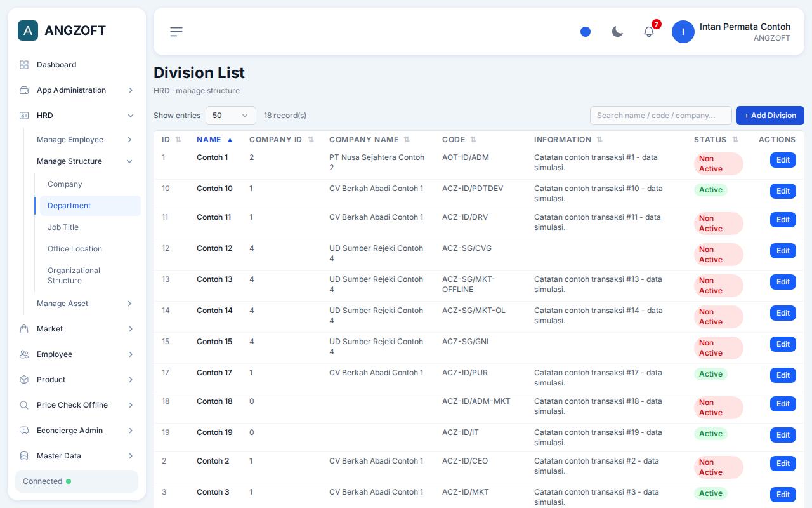Sort by Code column arrows
The width and height of the screenshot is (812, 508).
point(473,140)
